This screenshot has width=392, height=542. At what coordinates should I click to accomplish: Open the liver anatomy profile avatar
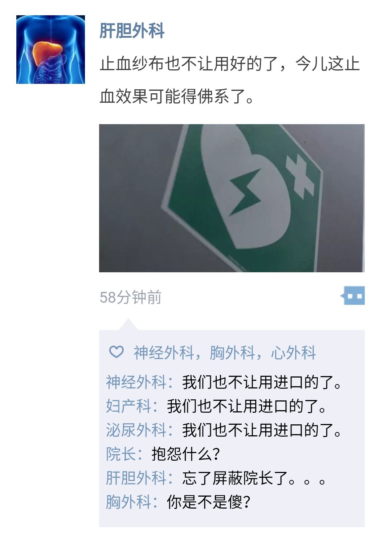[x=50, y=49]
